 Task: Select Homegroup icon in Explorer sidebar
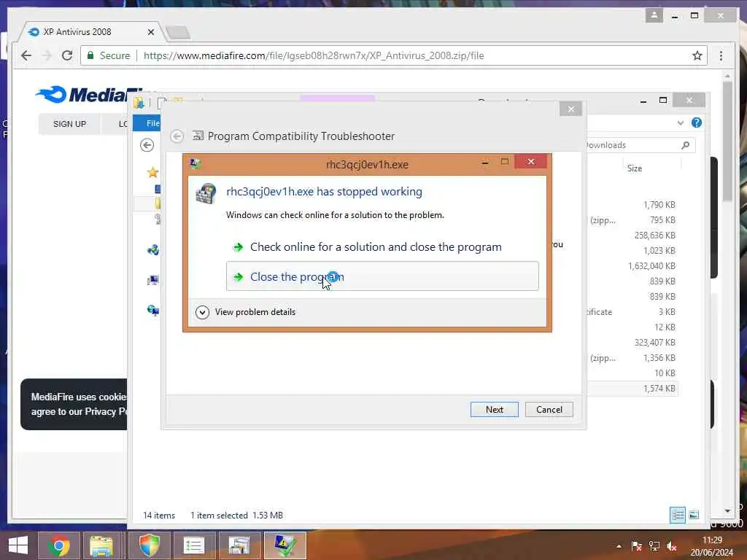coord(152,249)
